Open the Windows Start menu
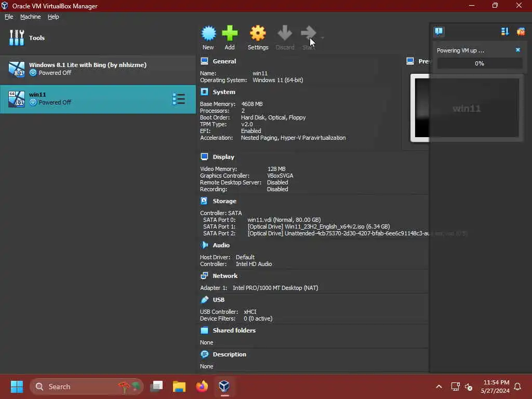Viewport: 532px width, 399px height. [x=17, y=387]
